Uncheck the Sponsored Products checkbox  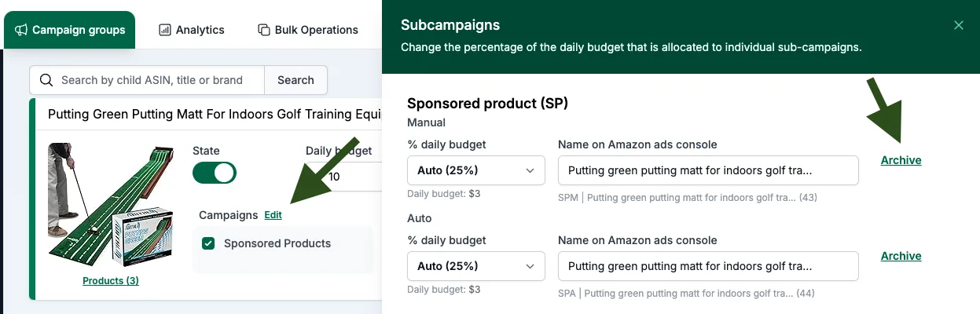(208, 243)
